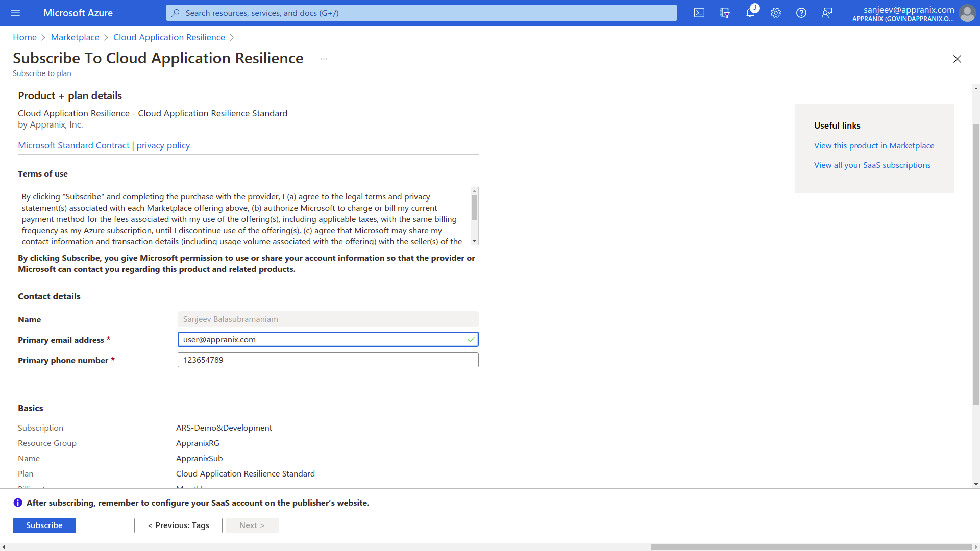Screen dimensions: 980x551
Task: Open the portal hamburger menu
Action: 15,13
